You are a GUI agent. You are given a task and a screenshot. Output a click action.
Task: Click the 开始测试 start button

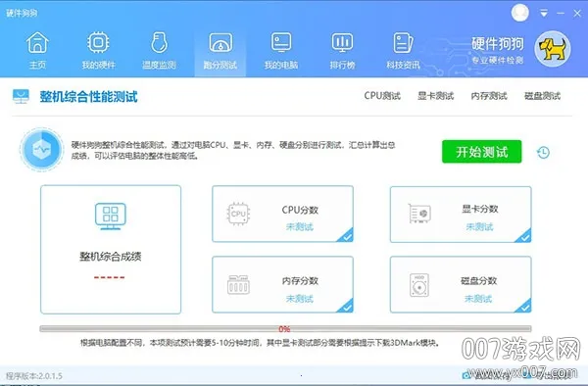tap(482, 152)
